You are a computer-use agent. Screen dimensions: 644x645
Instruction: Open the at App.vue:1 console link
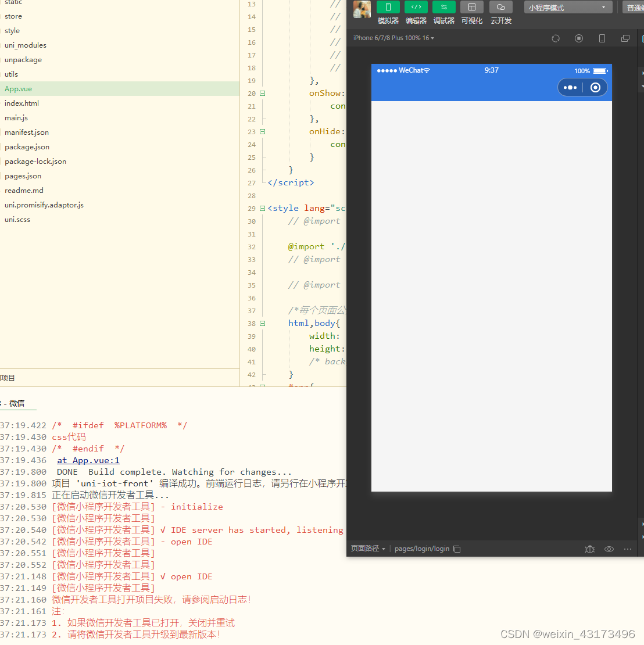(x=88, y=460)
